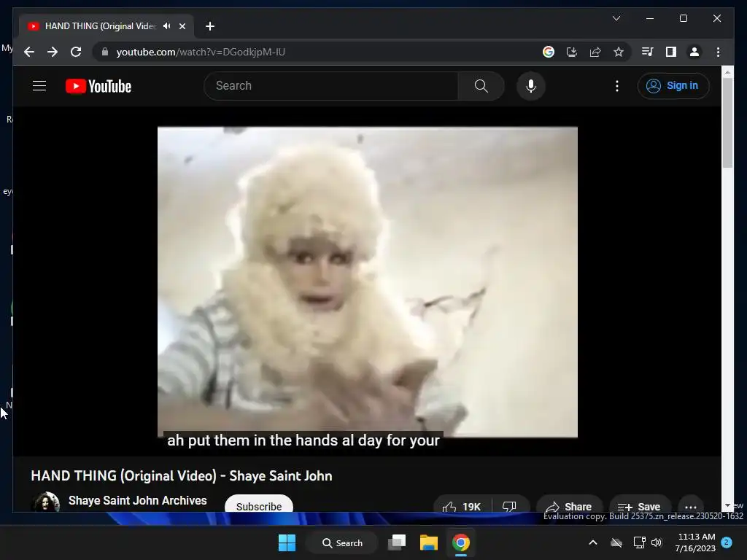This screenshot has width=747, height=560.
Task: Open media controls in Chrome toolbar
Action: tap(648, 52)
